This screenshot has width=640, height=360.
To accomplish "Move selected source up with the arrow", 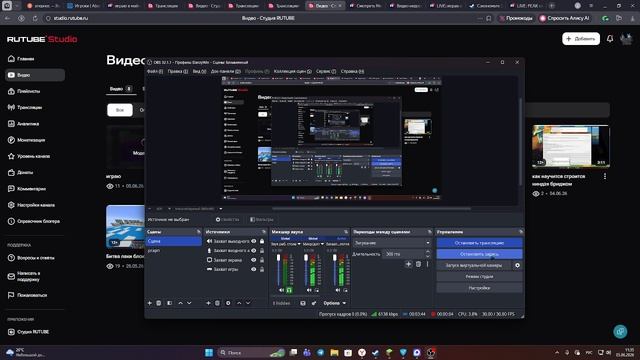I will coord(239,303).
